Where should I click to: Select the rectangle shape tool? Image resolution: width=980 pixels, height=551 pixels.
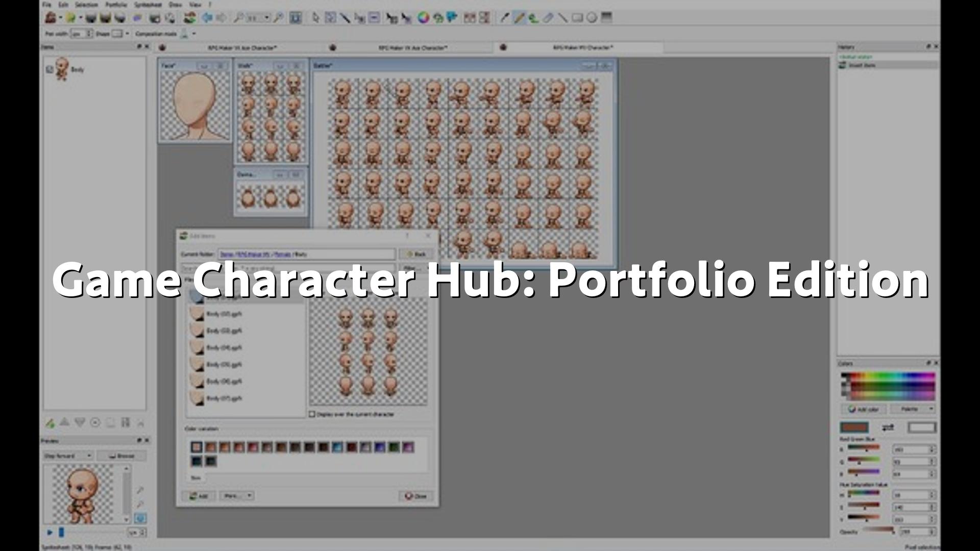click(577, 18)
